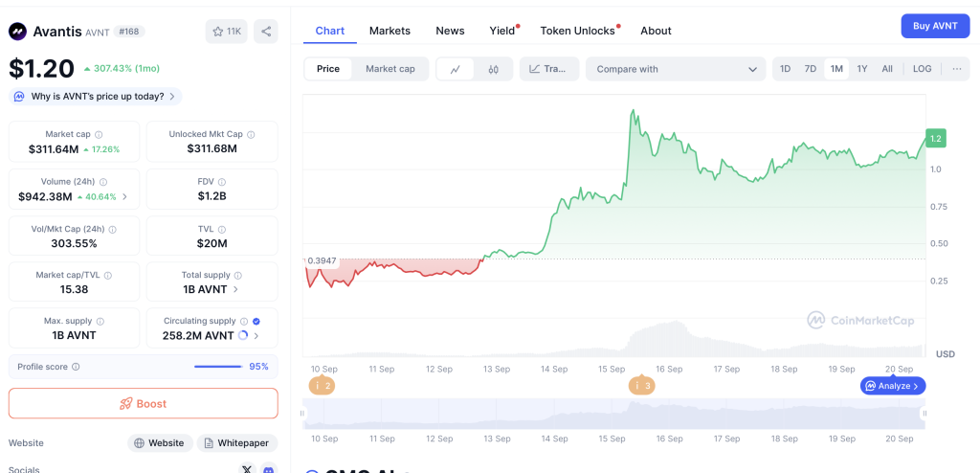Open Why is AVNT's price up today
Viewport: 980px width, 473px height.
point(96,97)
